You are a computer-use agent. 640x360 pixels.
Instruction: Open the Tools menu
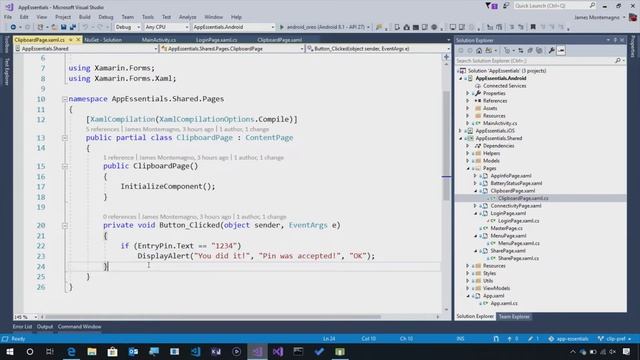pos(148,17)
